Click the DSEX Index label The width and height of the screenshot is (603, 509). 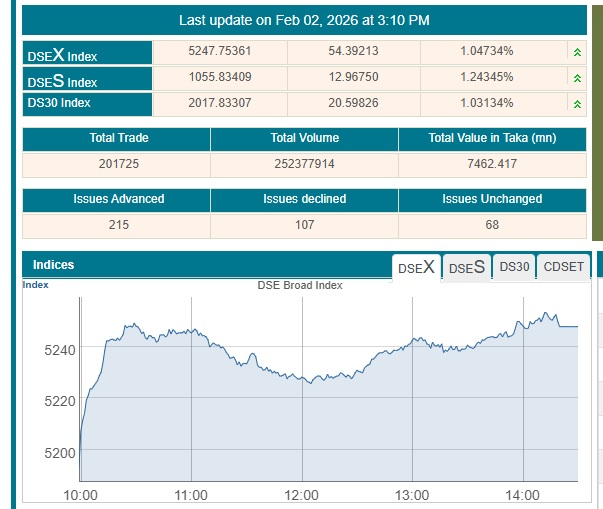point(62,54)
